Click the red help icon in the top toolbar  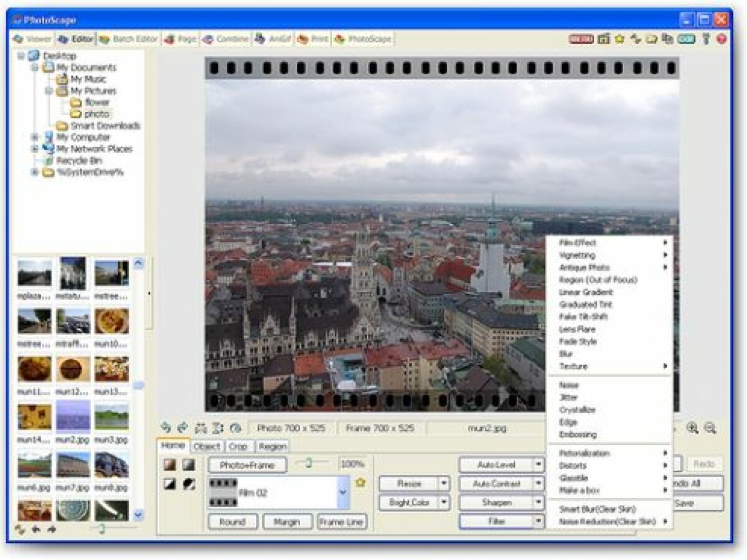(721, 39)
